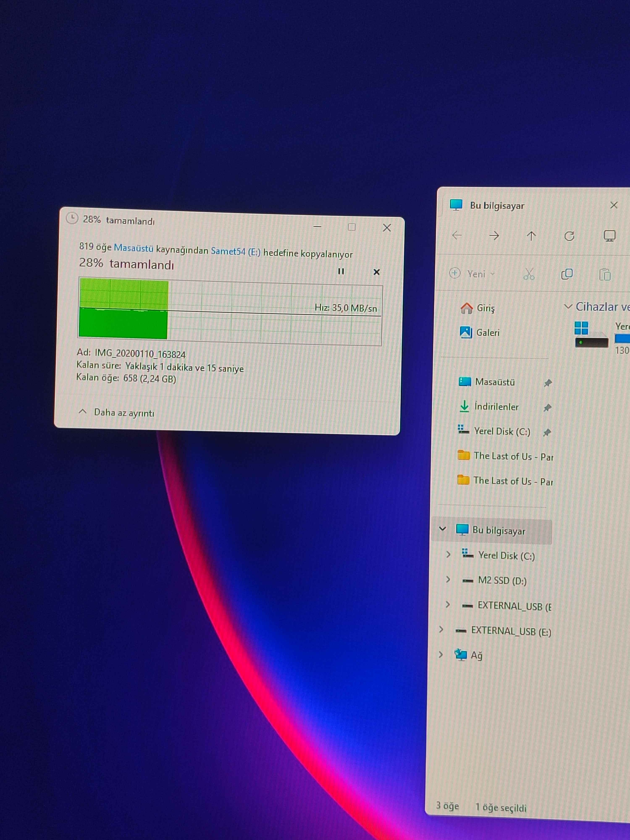Close the Bu bilgisayar tab
This screenshot has width=630, height=840.
(x=614, y=205)
